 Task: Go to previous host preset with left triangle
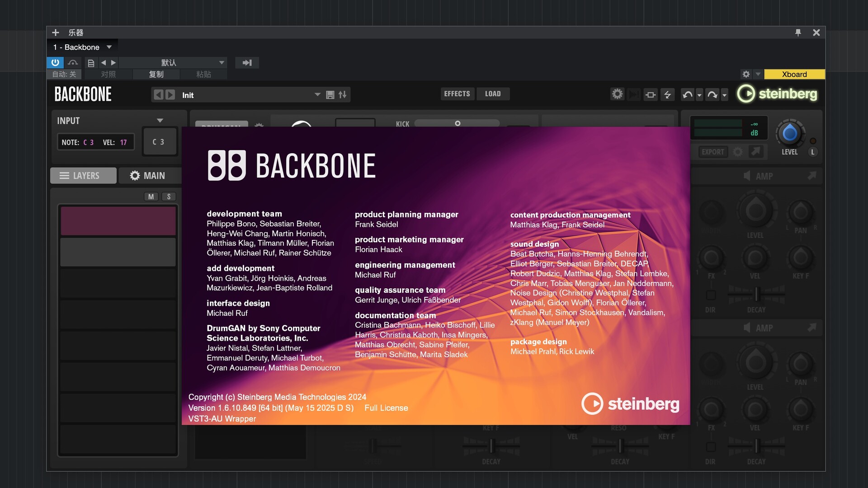(104, 63)
